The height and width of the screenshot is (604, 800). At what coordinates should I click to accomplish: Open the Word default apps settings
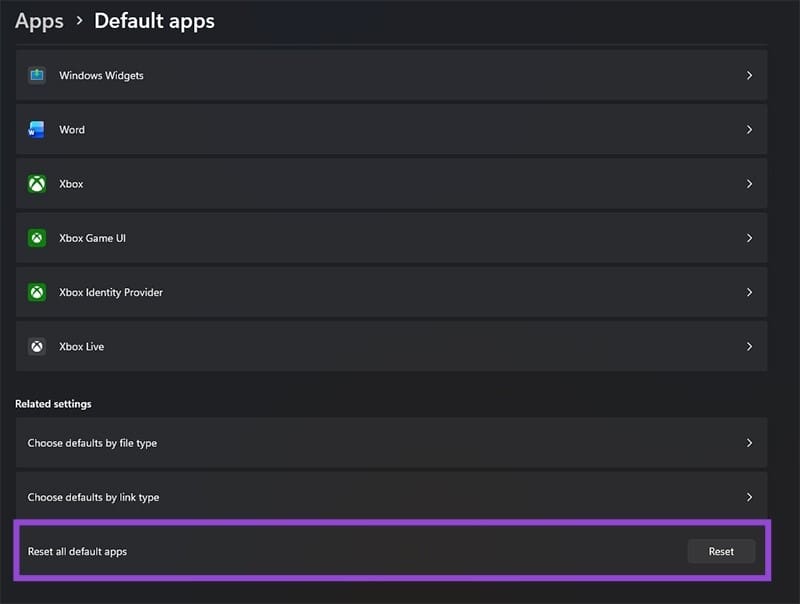390,129
